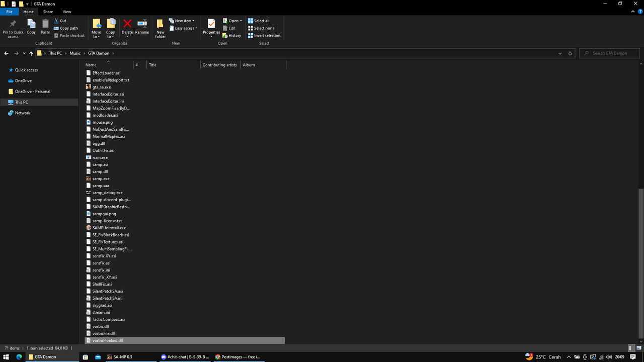Click the vertical scrollbar thumb
The height and width of the screenshot is (362, 644).
(640, 264)
